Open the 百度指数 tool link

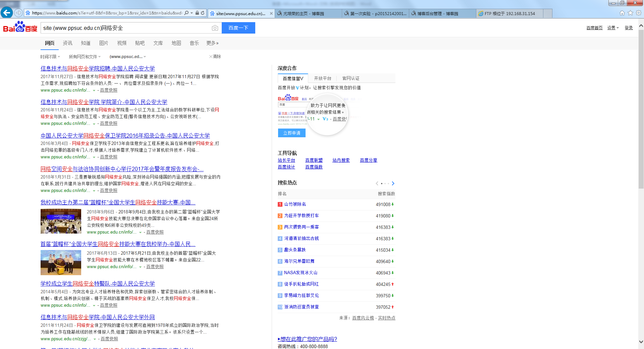pos(314,167)
